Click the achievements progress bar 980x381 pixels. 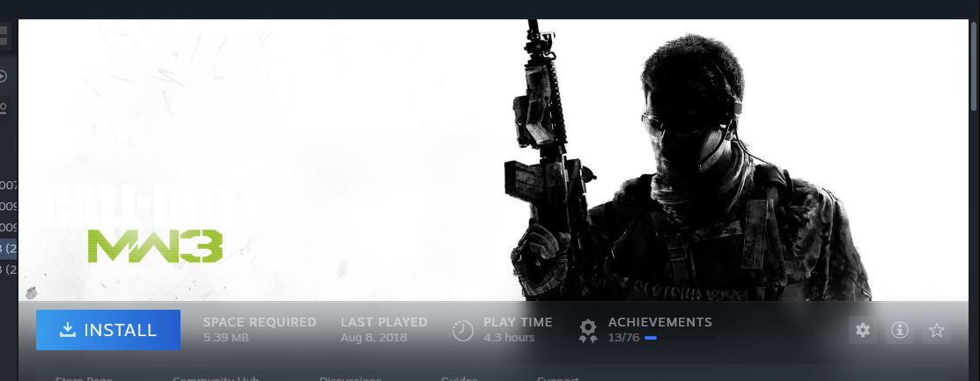coord(680,338)
